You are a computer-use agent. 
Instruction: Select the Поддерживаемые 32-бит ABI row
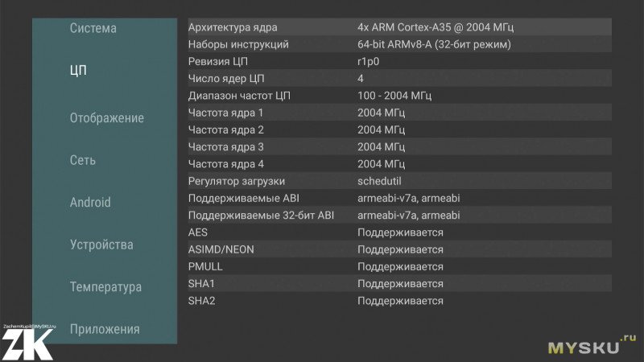tap(399, 216)
